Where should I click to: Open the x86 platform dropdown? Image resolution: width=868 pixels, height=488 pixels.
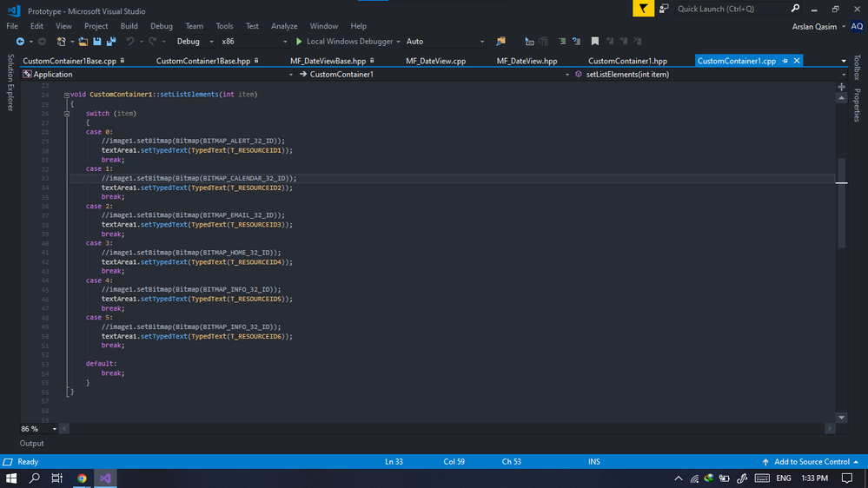coord(254,42)
